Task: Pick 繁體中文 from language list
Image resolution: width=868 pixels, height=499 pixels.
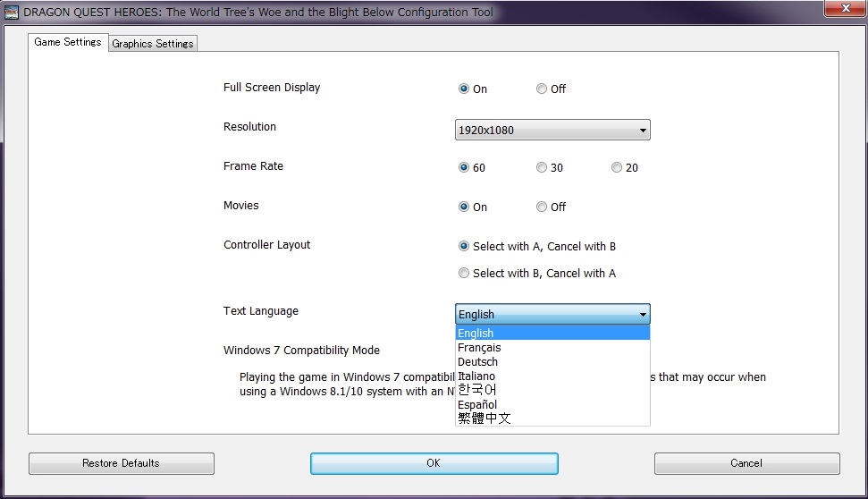Action: pyautogui.click(x=552, y=419)
